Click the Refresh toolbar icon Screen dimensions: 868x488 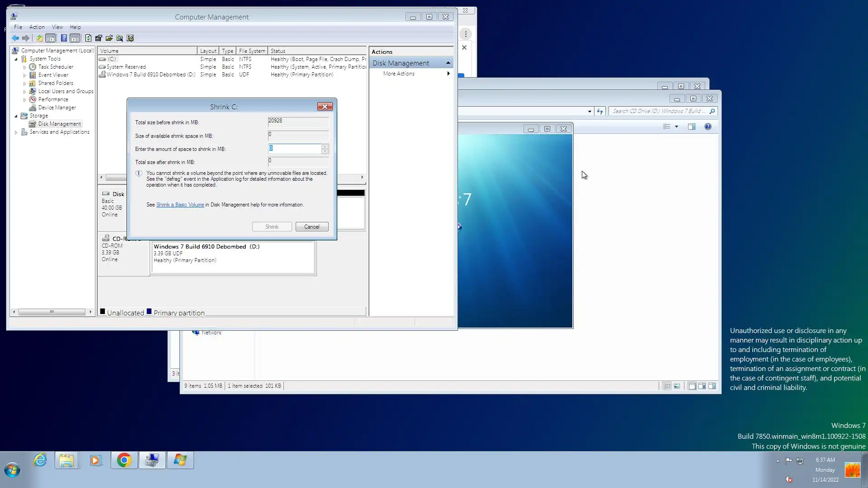pyautogui.click(x=88, y=38)
